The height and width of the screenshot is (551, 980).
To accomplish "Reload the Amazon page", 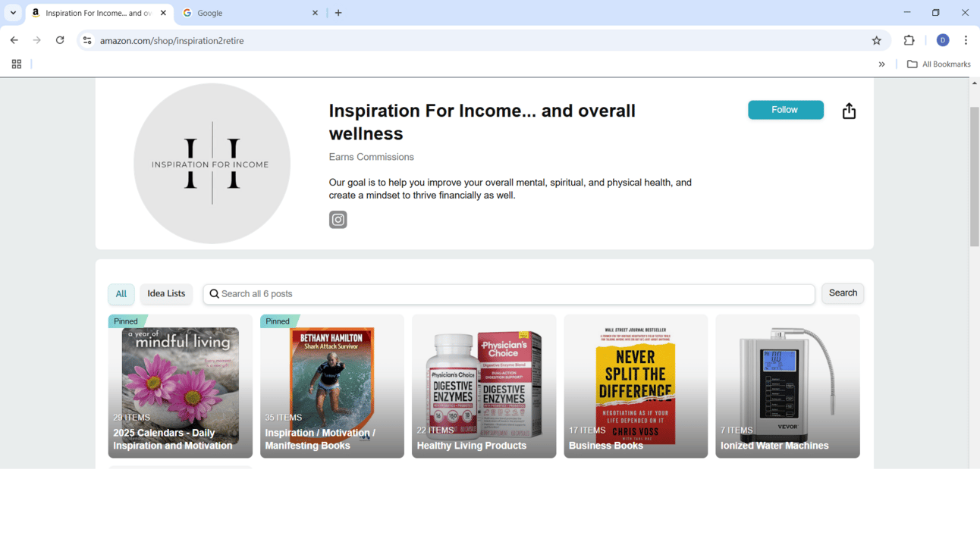I will point(60,40).
